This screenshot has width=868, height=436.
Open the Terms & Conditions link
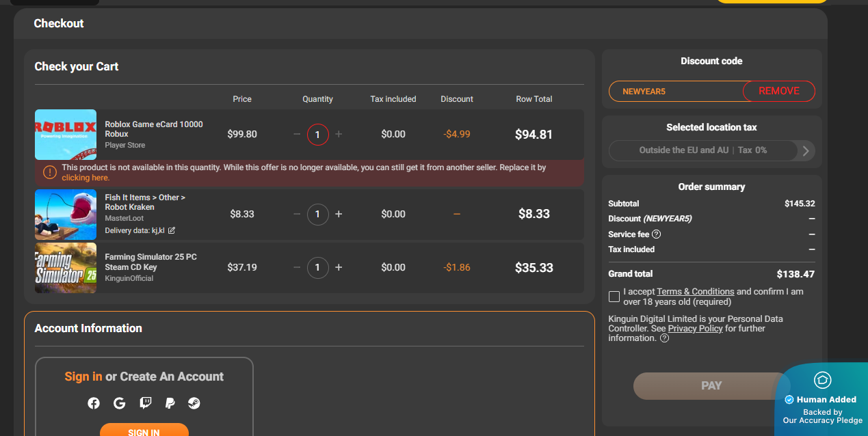click(695, 292)
